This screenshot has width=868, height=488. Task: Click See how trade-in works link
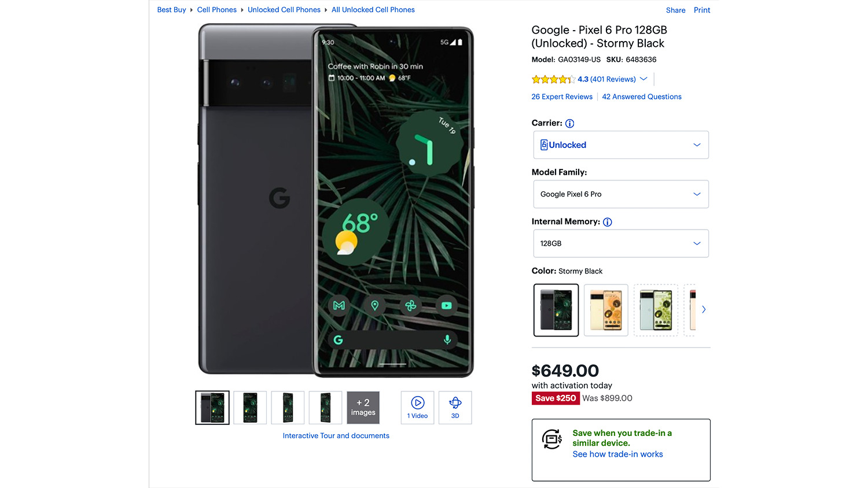tap(617, 454)
